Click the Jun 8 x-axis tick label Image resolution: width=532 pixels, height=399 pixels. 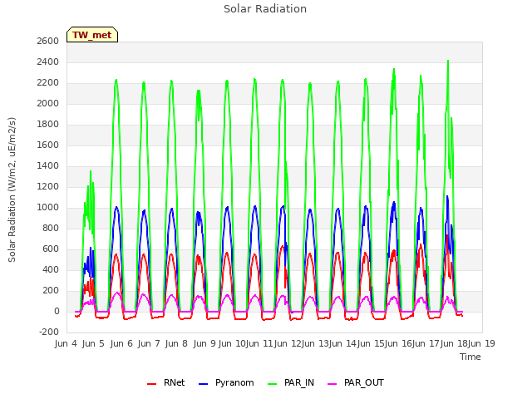(x=176, y=343)
